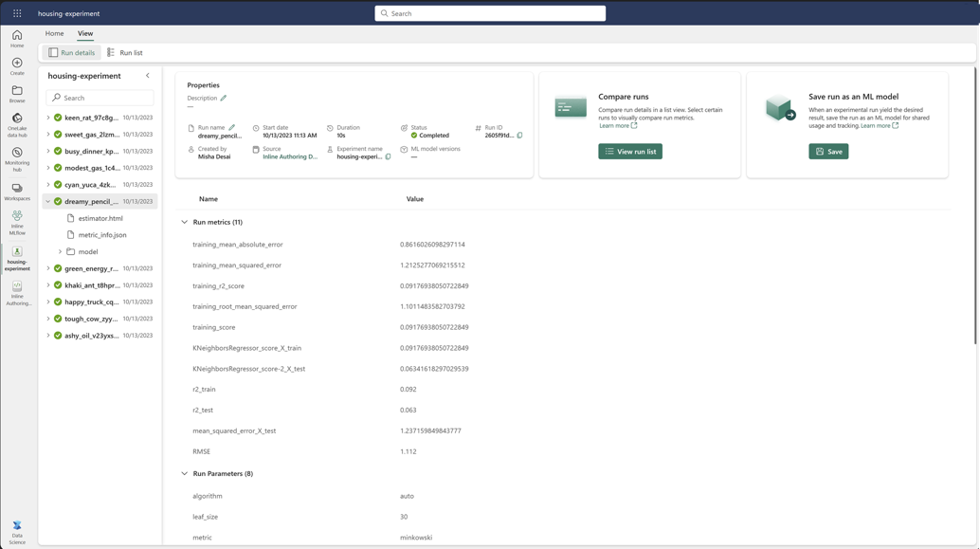
Task: Open the Inline Authoring source link
Action: point(290,157)
